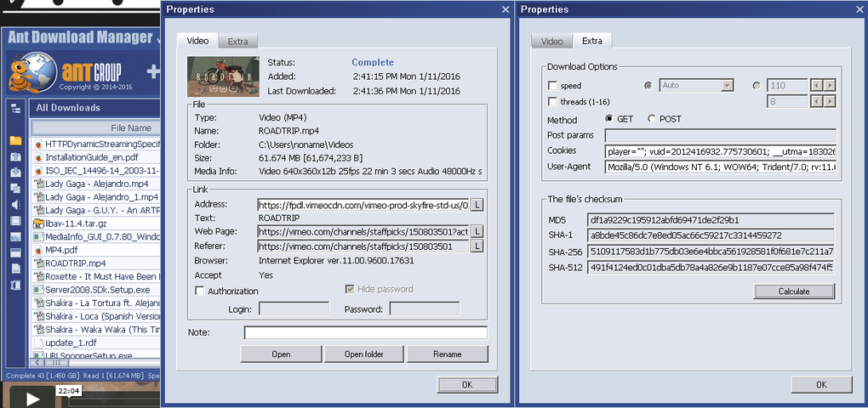Screen dimensions: 868x408
Task: Select the GET method radio button
Action: coord(609,119)
